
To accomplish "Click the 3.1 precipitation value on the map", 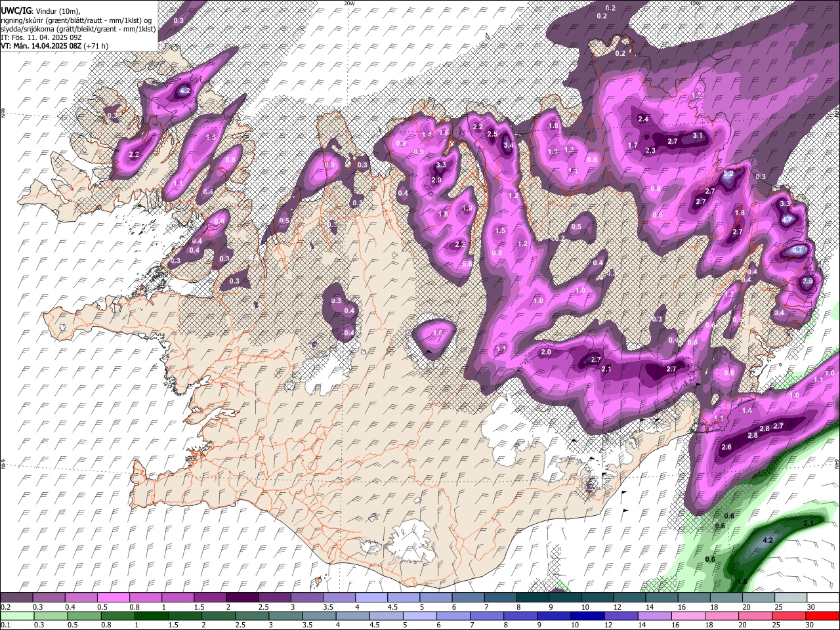I will 698,136.
